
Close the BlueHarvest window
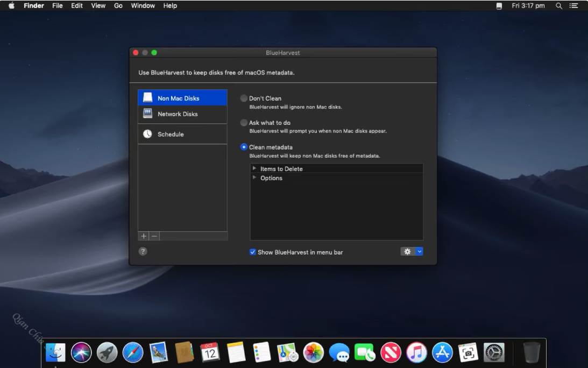(x=136, y=53)
